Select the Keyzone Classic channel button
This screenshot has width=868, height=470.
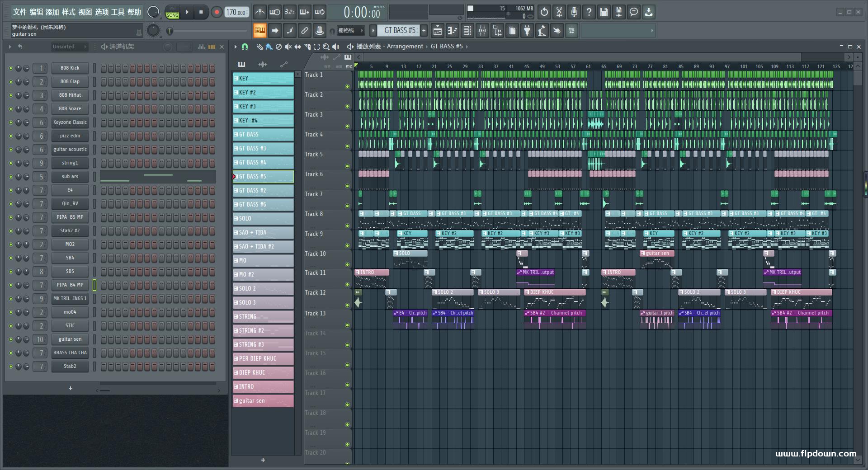click(70, 122)
